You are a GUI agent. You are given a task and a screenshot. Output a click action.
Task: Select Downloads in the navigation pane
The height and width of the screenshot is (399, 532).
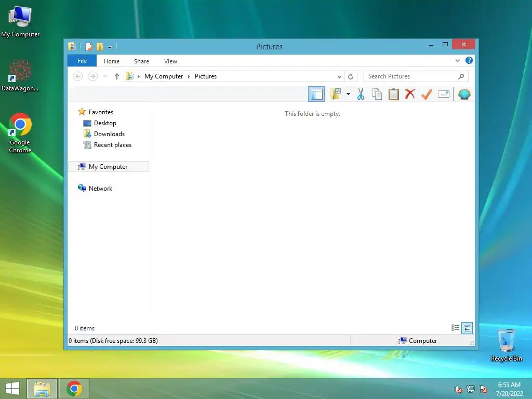click(x=109, y=134)
